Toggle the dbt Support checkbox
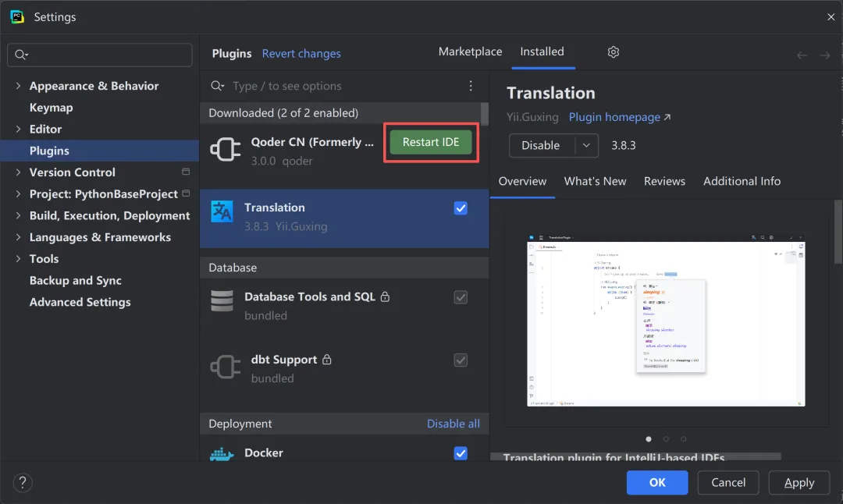 [x=461, y=360]
